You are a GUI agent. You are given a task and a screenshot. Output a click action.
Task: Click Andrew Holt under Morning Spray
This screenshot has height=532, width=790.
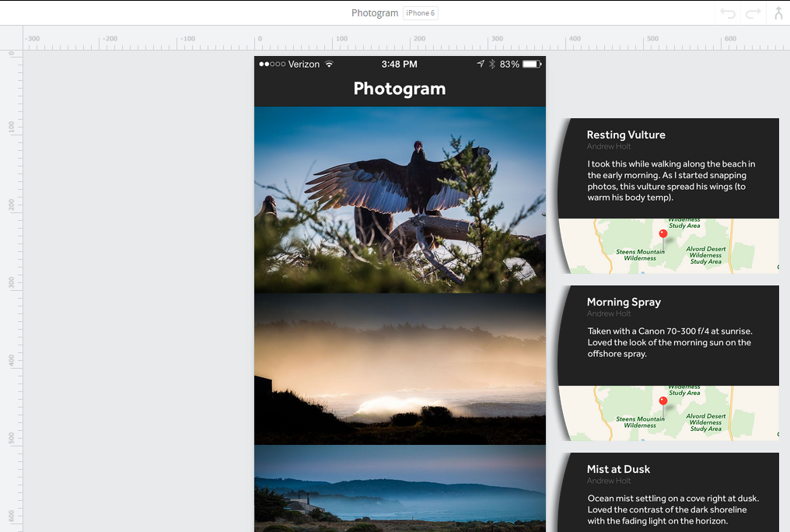609,313
